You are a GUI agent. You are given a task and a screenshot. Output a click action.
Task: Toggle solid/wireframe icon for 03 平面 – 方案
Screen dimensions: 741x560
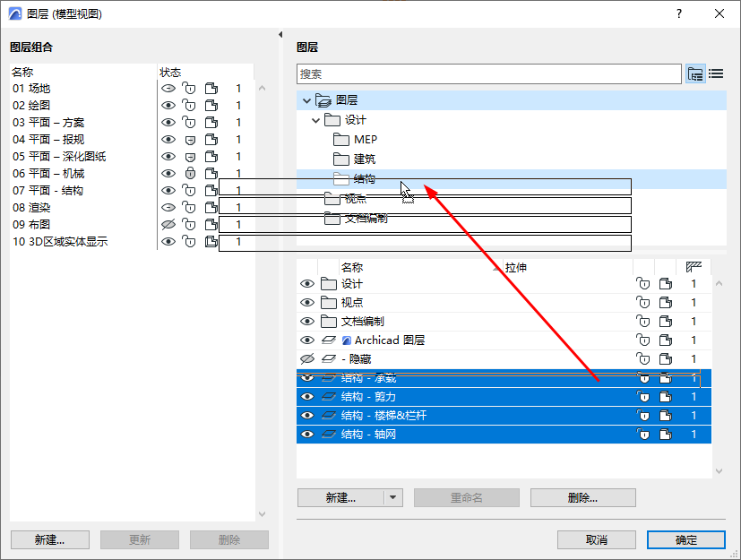(x=211, y=123)
